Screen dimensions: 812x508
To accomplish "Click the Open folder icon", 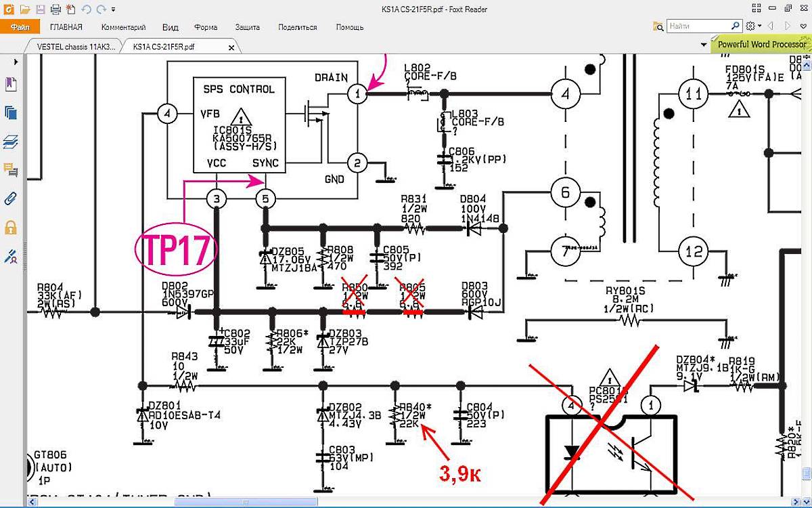I will click(25, 9).
